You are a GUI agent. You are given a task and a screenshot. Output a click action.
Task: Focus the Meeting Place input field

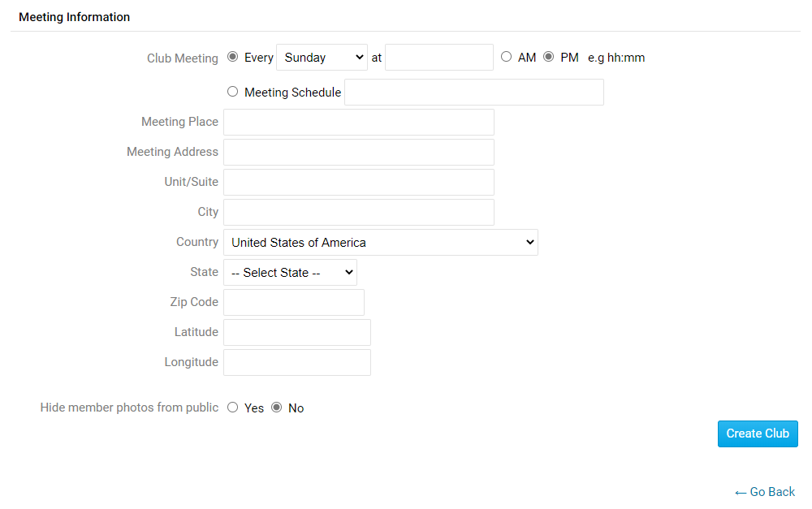pos(358,122)
